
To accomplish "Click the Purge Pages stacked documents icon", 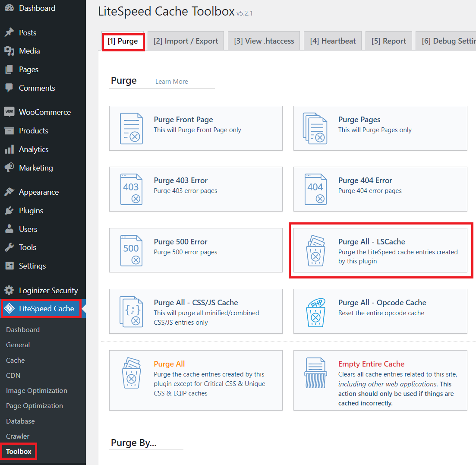I will [315, 129].
